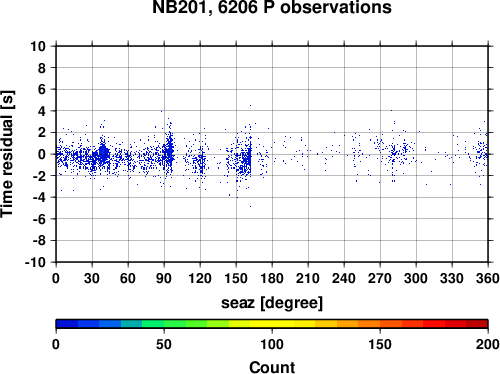500x374 pixels.
Task: Click the dense data cluster near 95 degrees
Action: coord(170,152)
